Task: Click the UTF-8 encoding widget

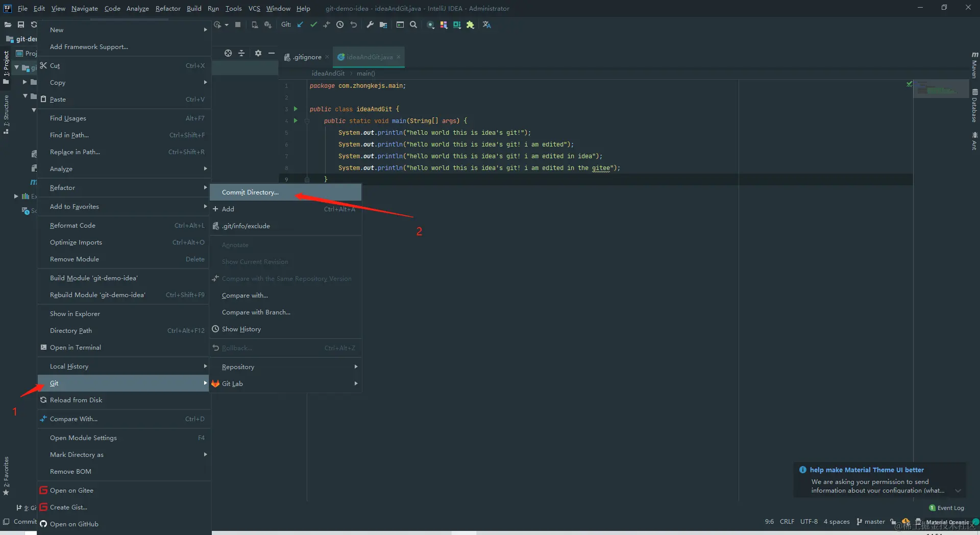Action: coord(808,522)
